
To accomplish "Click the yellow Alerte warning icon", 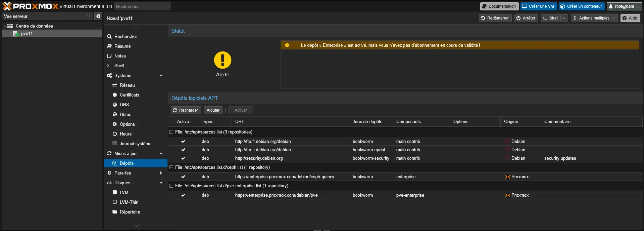I will 222,60.
